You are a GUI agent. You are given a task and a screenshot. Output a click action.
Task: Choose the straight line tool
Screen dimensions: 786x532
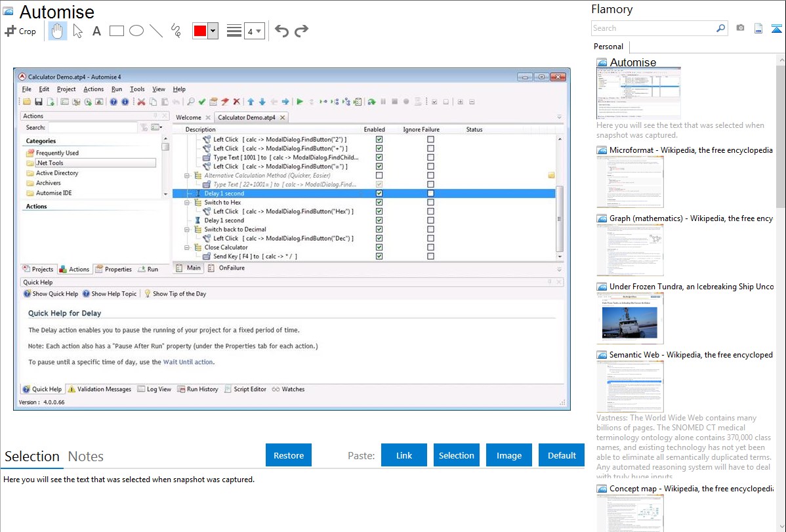tap(156, 31)
